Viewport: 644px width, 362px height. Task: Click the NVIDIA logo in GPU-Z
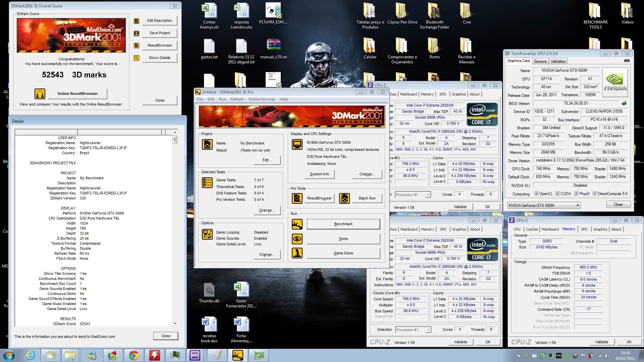615,82
